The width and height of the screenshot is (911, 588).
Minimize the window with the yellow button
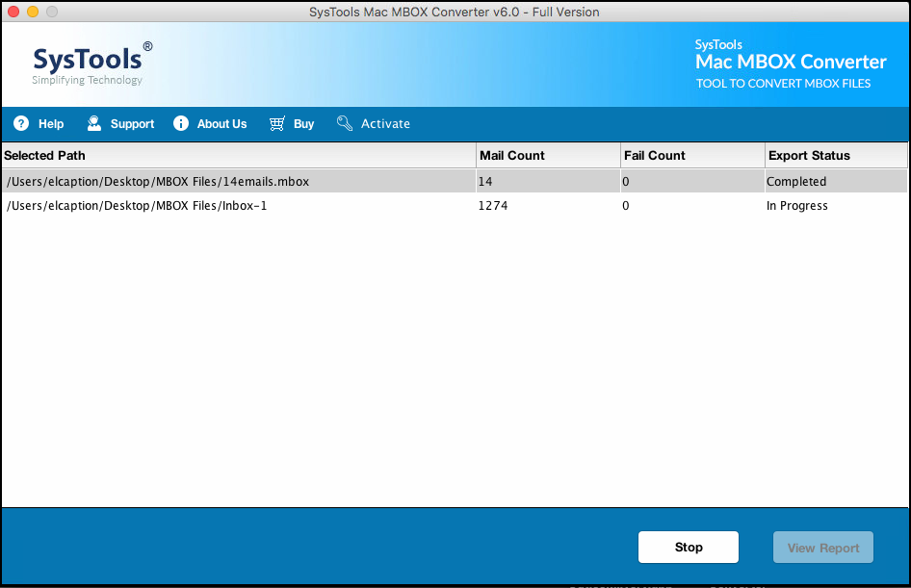point(33,12)
